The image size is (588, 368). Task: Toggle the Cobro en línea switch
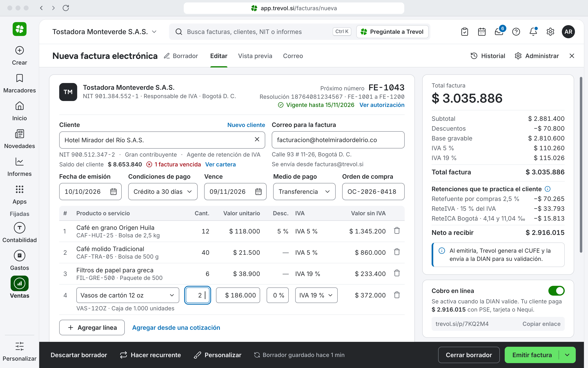556,291
